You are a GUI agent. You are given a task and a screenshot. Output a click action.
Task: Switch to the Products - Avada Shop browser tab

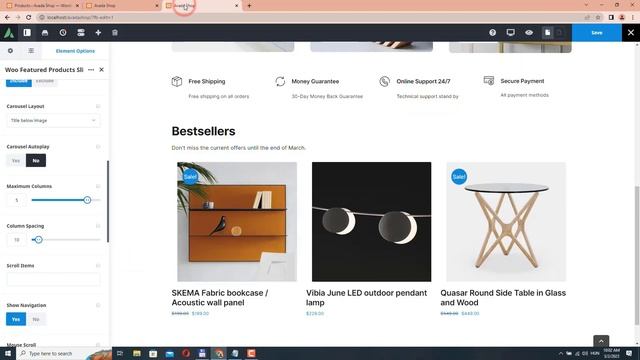click(x=42, y=6)
